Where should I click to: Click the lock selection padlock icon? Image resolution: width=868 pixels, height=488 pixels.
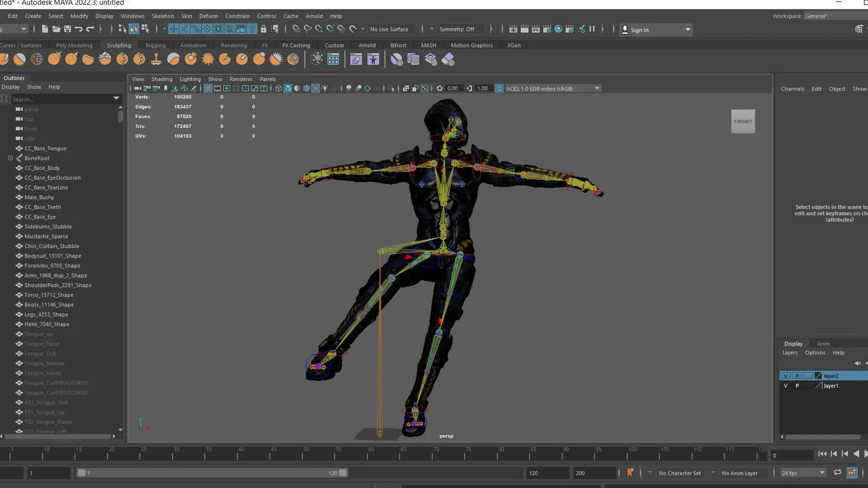(x=263, y=29)
